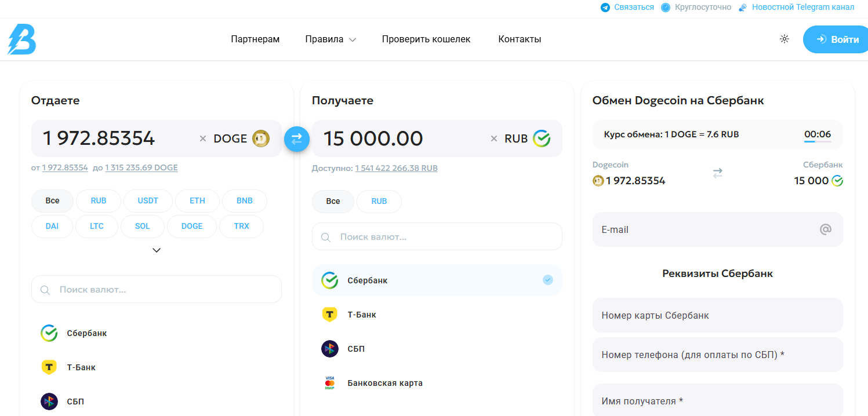Screen dimensions: 868x416
Task: Click the Sberbank icon next to RUB amount
Action: [x=542, y=138]
